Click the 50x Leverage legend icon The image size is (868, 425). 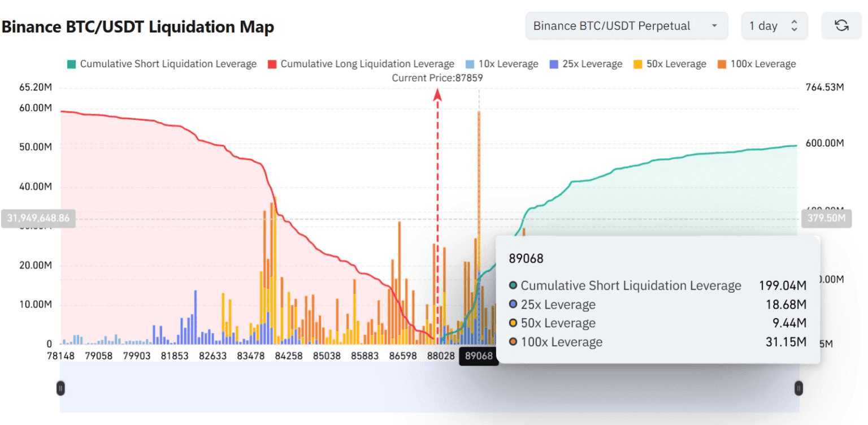click(639, 64)
